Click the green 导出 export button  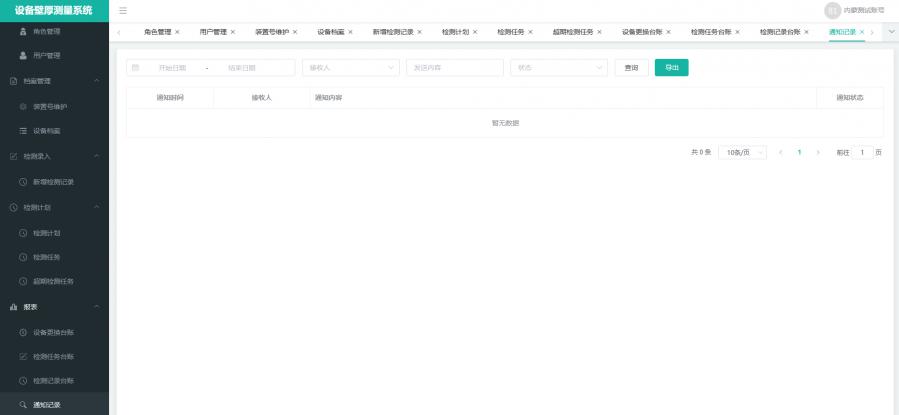pyautogui.click(x=671, y=68)
